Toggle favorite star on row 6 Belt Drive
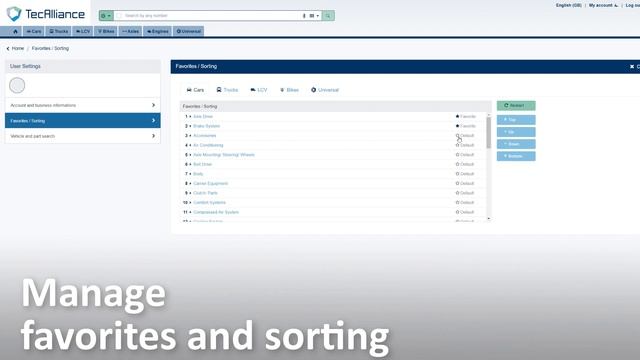The width and height of the screenshot is (640, 360). 458,164
